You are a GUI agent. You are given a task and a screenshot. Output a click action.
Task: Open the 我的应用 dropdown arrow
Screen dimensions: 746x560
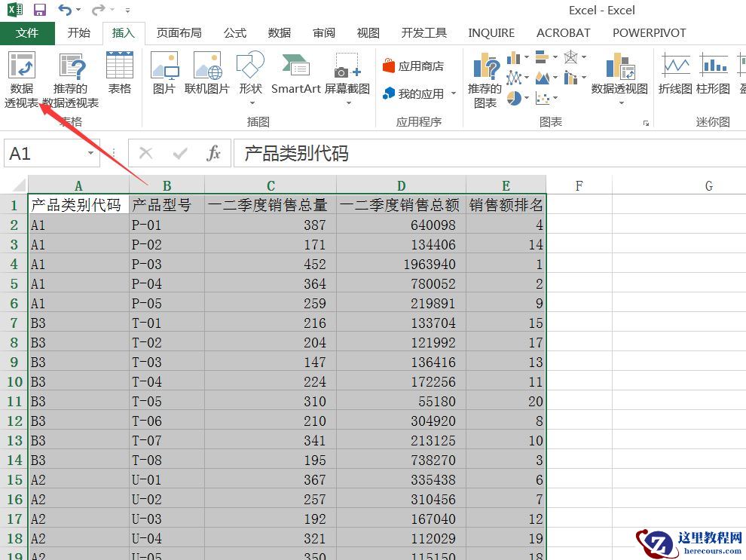454,94
